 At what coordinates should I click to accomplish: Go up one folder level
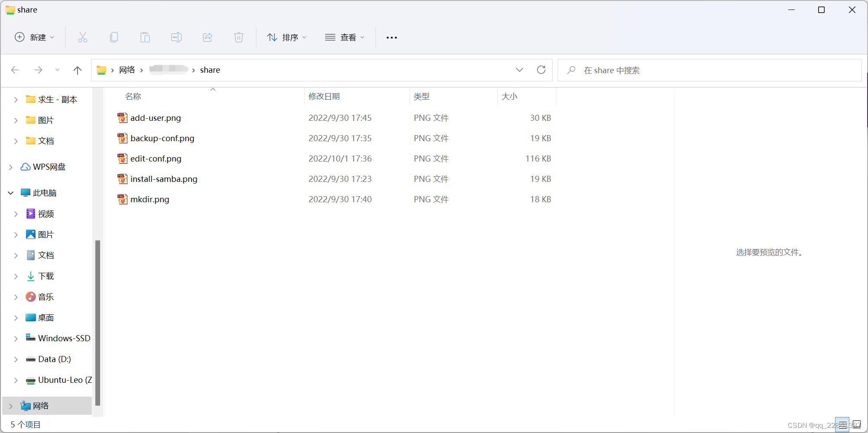(x=78, y=70)
